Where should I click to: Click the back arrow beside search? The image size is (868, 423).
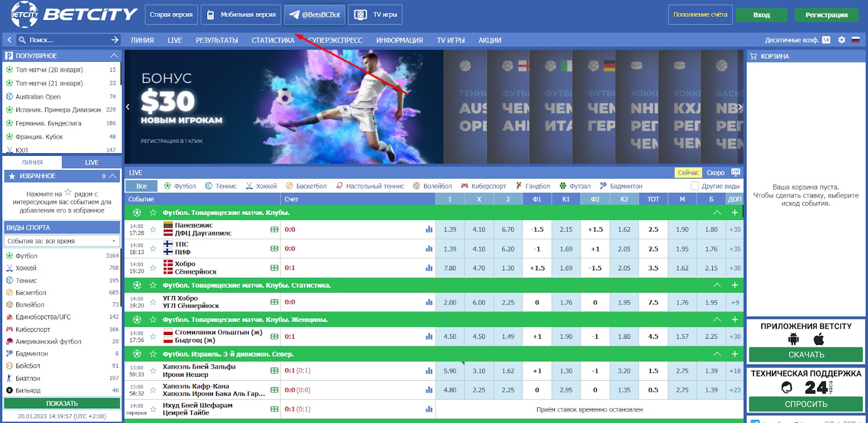(9, 40)
